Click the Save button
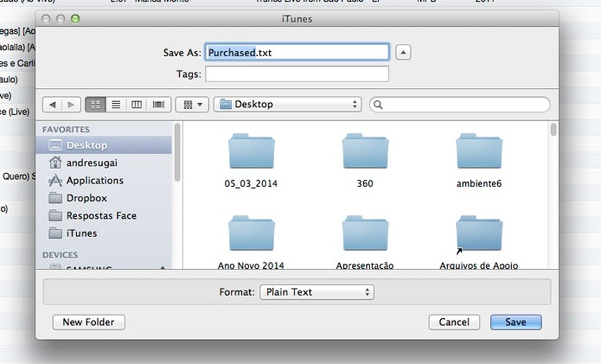 (x=516, y=322)
